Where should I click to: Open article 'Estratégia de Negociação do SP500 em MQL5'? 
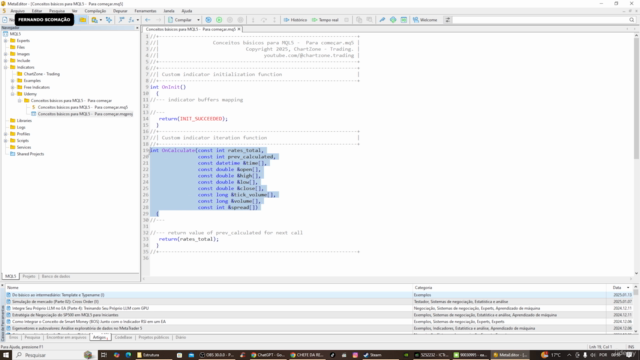[65, 315]
